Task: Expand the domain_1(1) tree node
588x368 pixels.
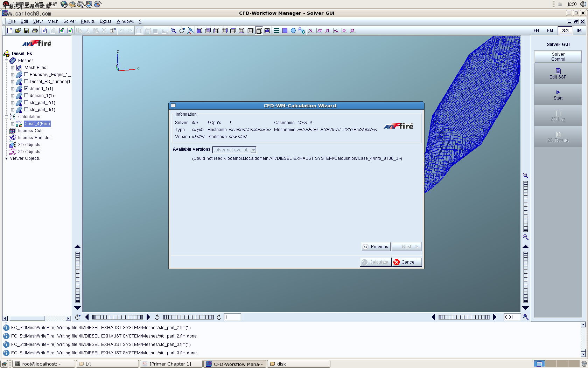Action: [13, 96]
